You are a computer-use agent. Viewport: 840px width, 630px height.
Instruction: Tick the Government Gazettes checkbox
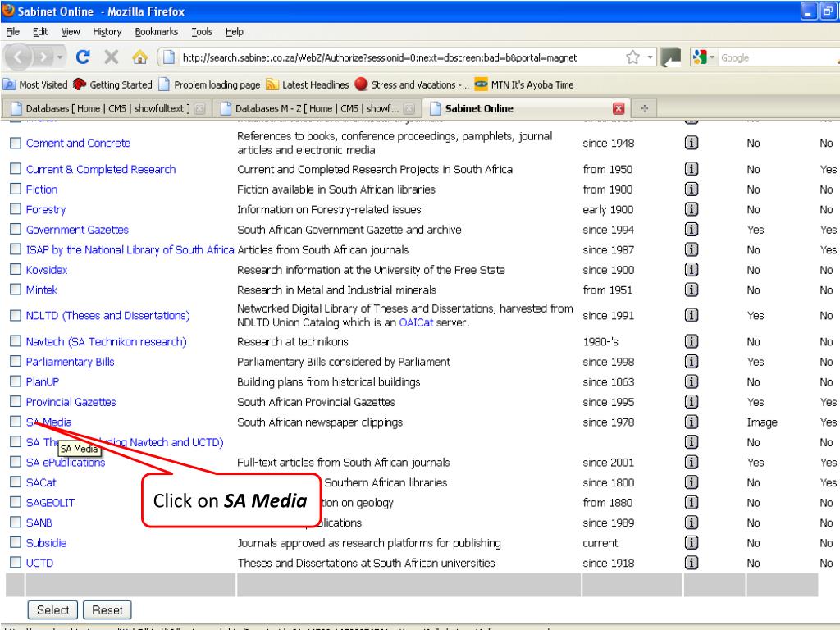pyautogui.click(x=16, y=229)
